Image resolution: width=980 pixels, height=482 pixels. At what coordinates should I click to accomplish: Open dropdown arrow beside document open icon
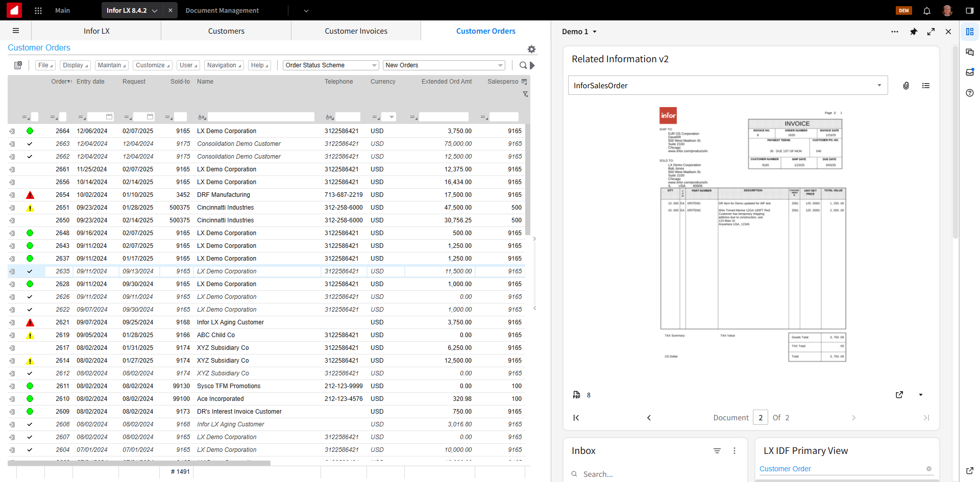[x=921, y=395]
